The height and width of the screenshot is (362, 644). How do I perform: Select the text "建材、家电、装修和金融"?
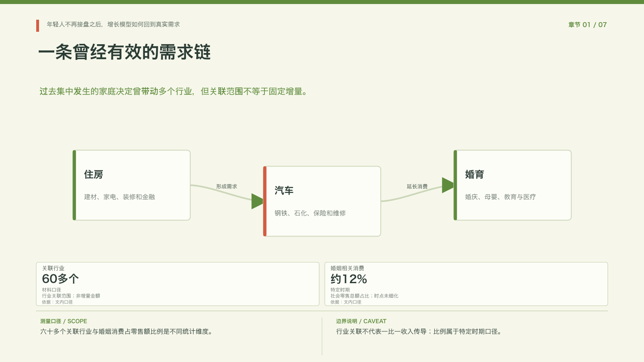pos(120,197)
